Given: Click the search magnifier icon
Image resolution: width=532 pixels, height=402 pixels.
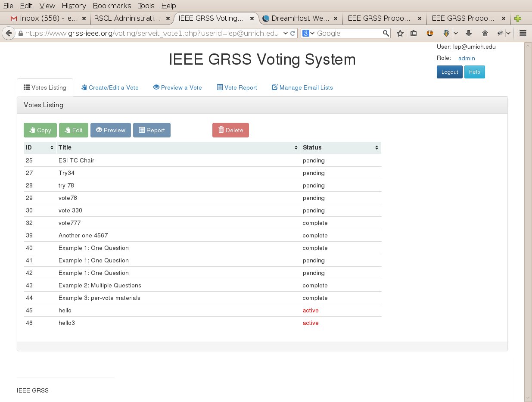Looking at the screenshot, I should pyautogui.click(x=386, y=33).
